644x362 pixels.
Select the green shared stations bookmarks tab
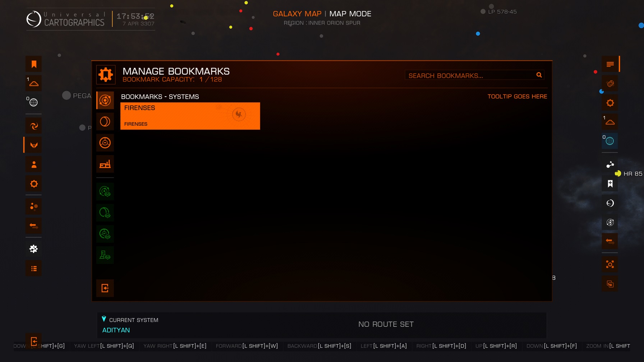(x=105, y=234)
